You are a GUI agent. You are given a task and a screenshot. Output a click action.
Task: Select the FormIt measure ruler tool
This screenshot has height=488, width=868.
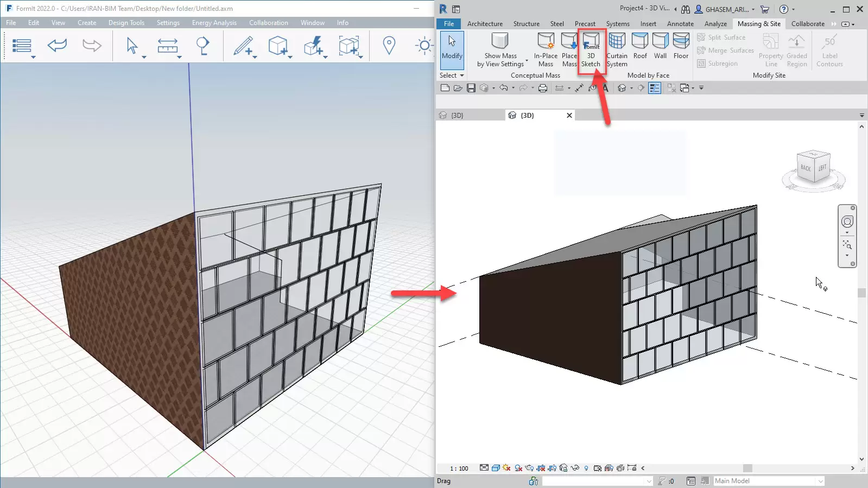tap(167, 46)
